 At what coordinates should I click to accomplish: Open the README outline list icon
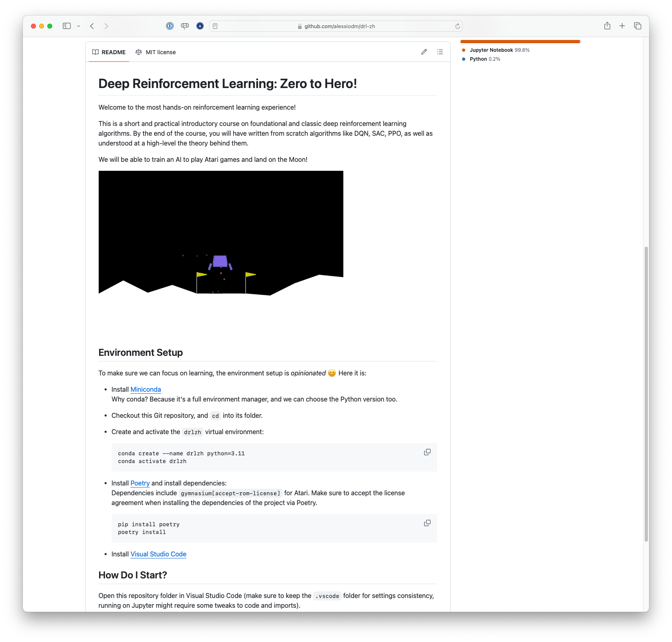coord(440,52)
